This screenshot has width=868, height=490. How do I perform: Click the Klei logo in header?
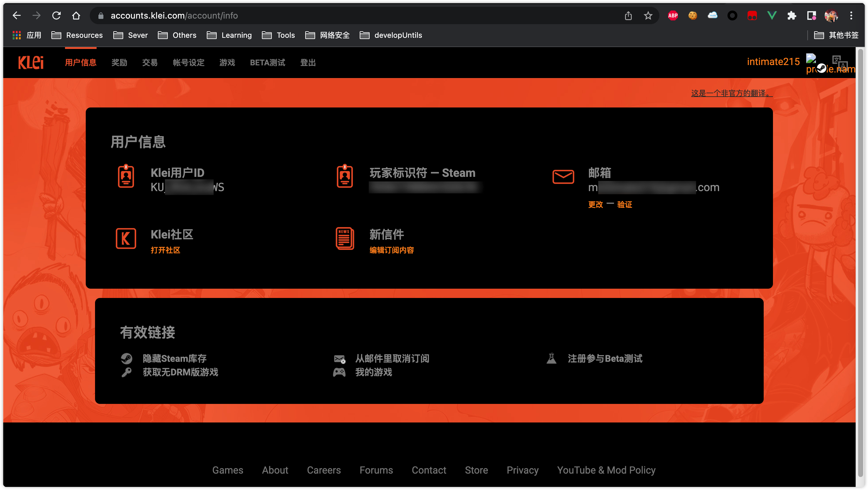(x=31, y=62)
